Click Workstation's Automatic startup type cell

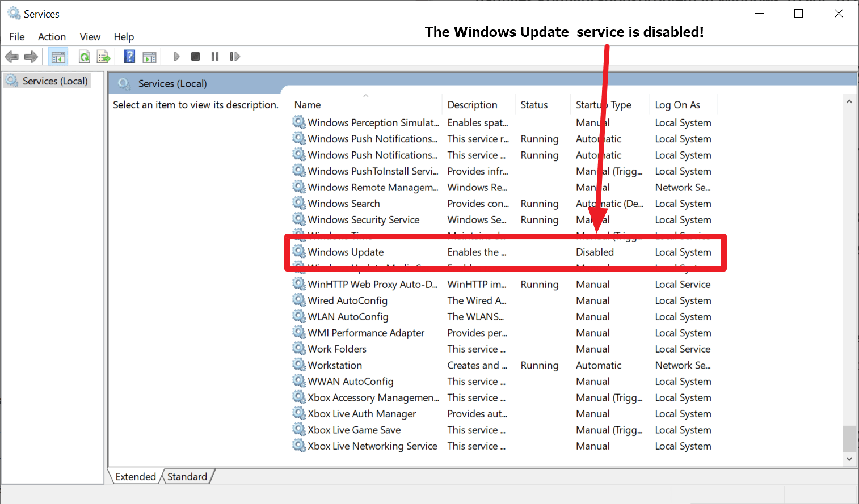[599, 366]
